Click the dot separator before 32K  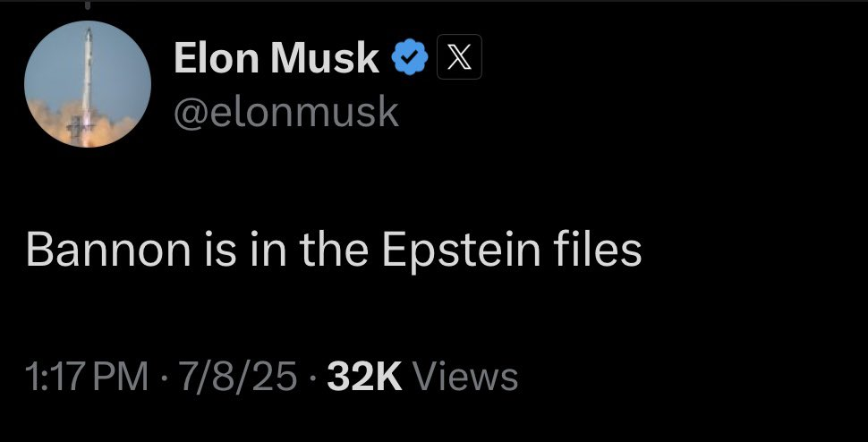pos(312,377)
